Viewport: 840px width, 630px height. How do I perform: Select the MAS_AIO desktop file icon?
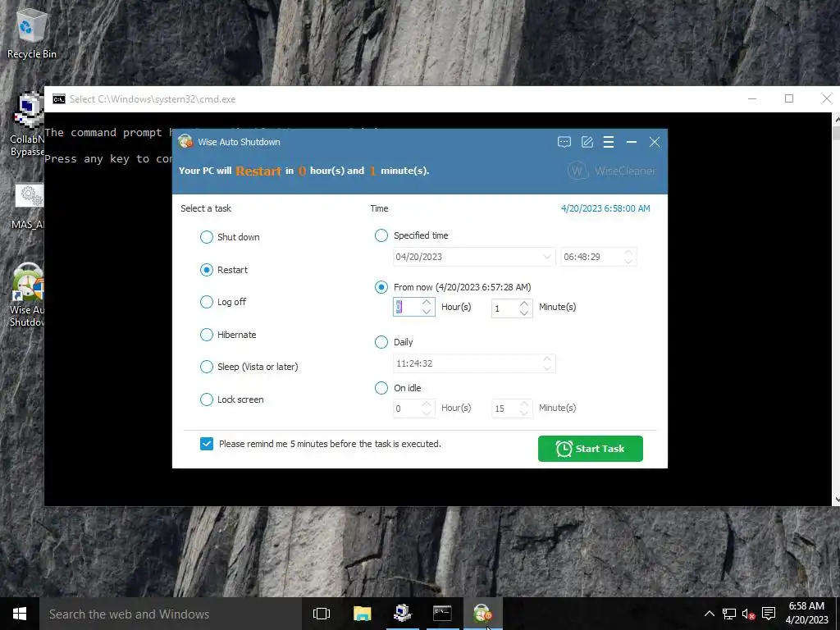[x=28, y=207]
